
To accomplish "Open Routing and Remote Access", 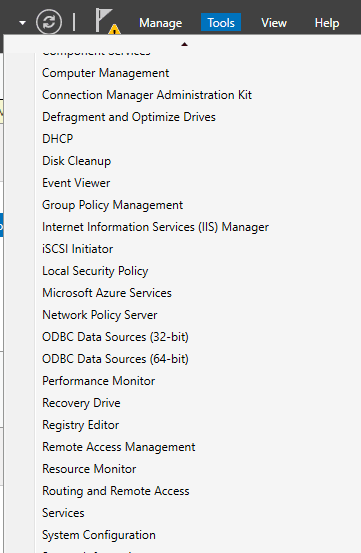I will pyautogui.click(x=116, y=491).
